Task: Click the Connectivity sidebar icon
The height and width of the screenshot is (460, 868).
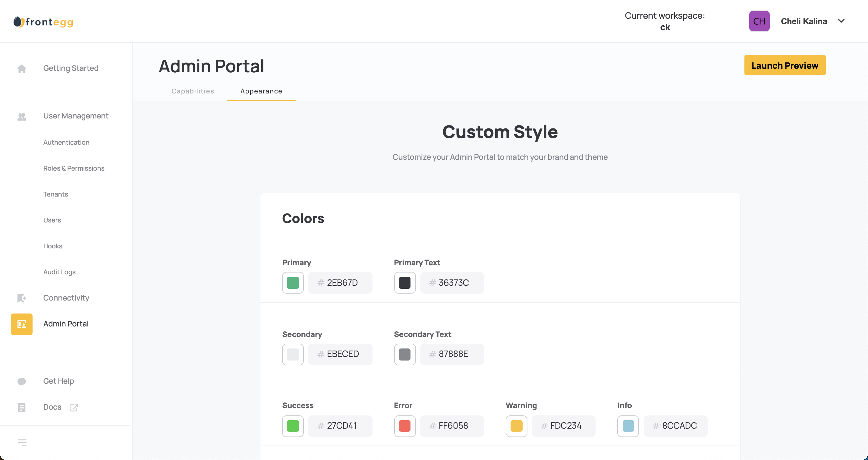Action: (x=22, y=298)
